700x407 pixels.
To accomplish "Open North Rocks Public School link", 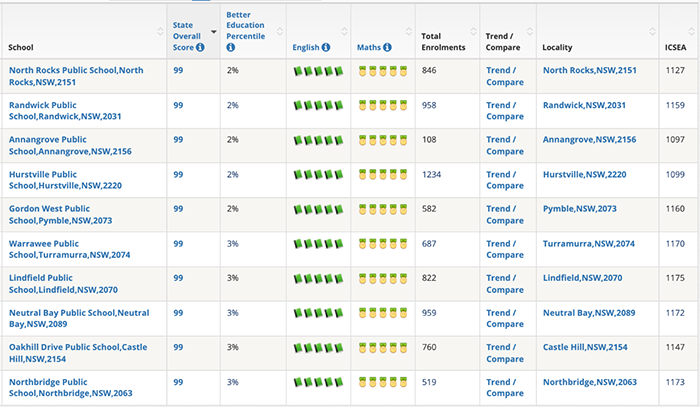I will point(76,76).
